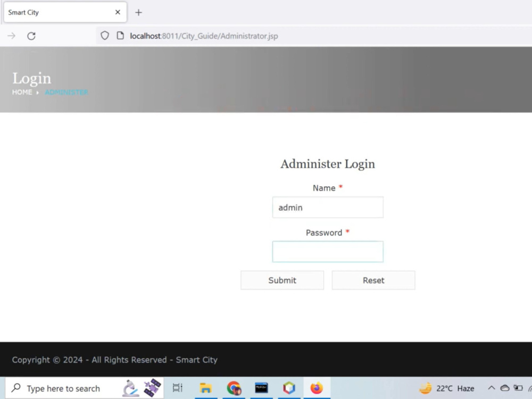Viewport: 532px width, 399px height.
Task: Switch to Google Chrome in the taskbar
Action: (x=234, y=388)
